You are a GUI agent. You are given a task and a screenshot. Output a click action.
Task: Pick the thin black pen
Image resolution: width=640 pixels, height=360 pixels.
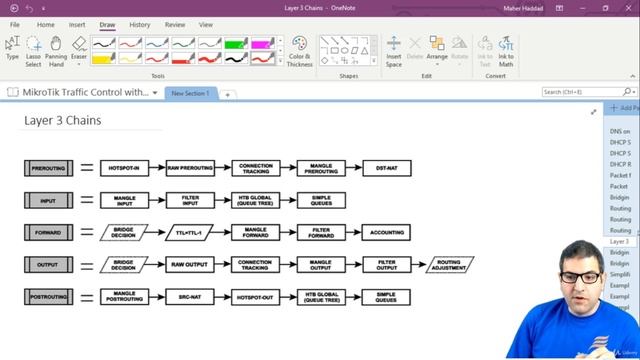coord(104,43)
